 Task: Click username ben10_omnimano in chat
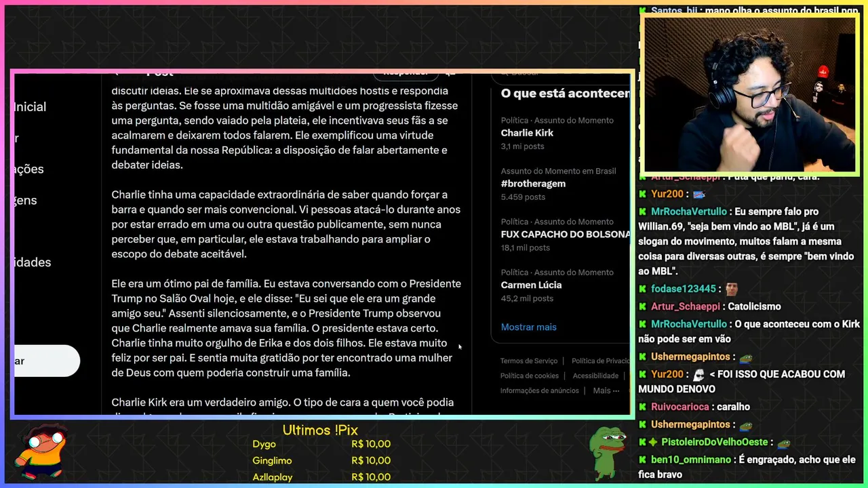click(690, 460)
